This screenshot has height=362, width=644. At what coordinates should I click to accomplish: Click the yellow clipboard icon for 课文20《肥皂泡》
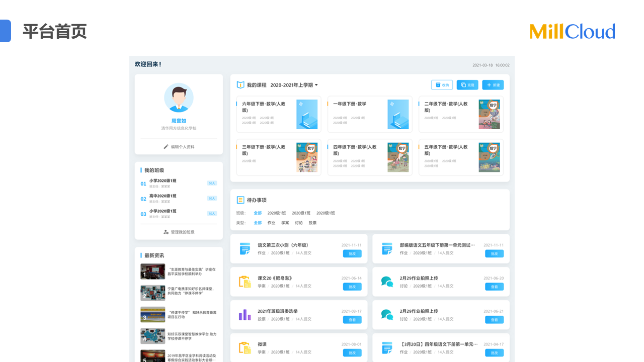(245, 282)
